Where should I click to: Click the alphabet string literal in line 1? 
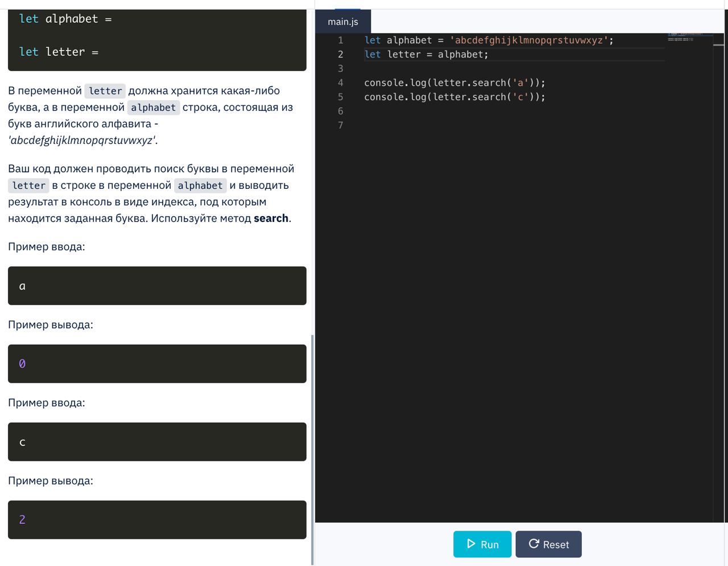(529, 40)
